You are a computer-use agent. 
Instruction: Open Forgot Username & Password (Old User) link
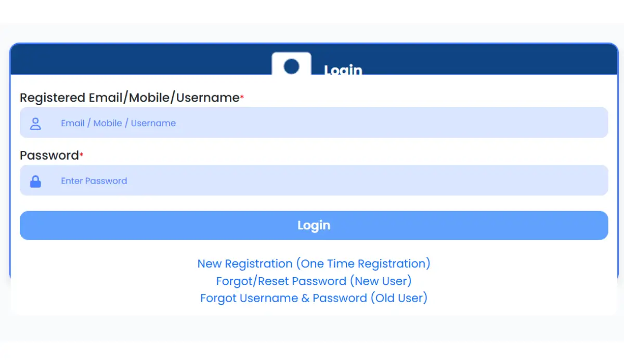[x=314, y=298]
